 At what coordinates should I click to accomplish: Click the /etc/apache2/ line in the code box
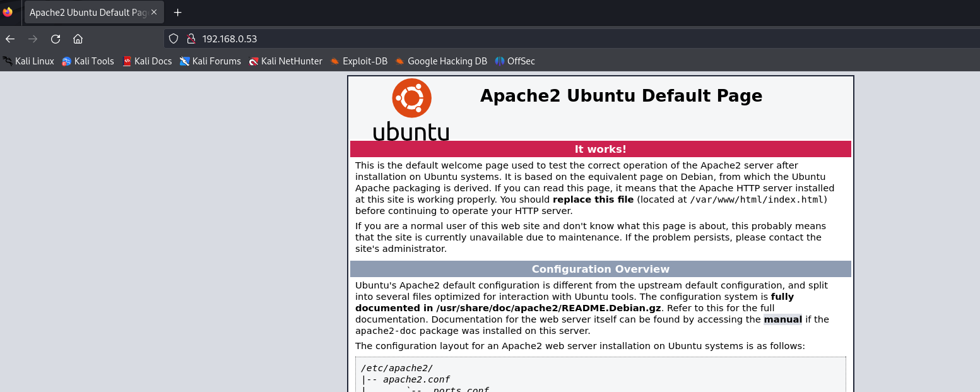tap(397, 368)
